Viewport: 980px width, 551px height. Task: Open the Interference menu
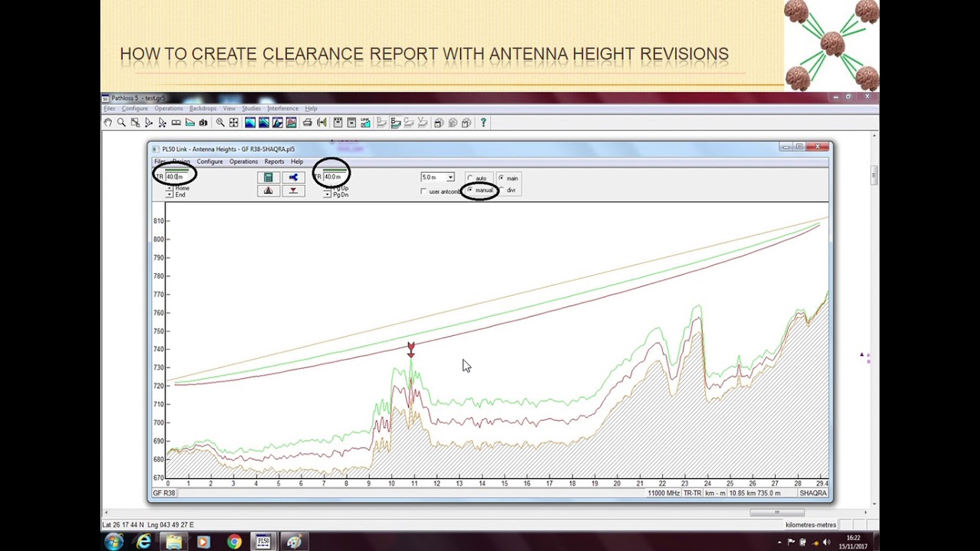tap(283, 109)
